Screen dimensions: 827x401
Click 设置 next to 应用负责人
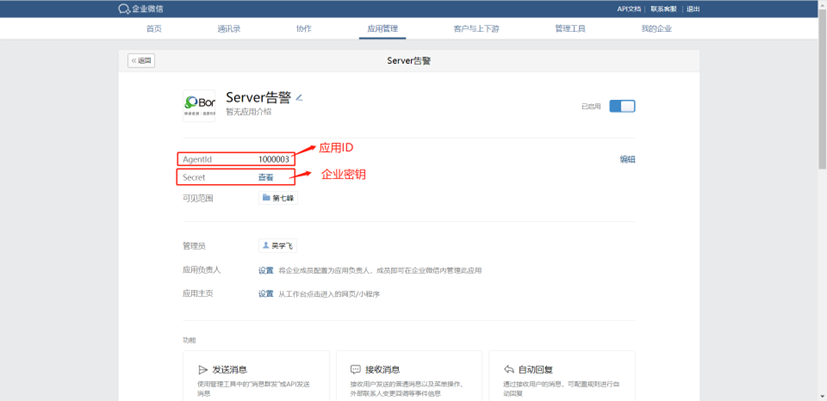[266, 270]
